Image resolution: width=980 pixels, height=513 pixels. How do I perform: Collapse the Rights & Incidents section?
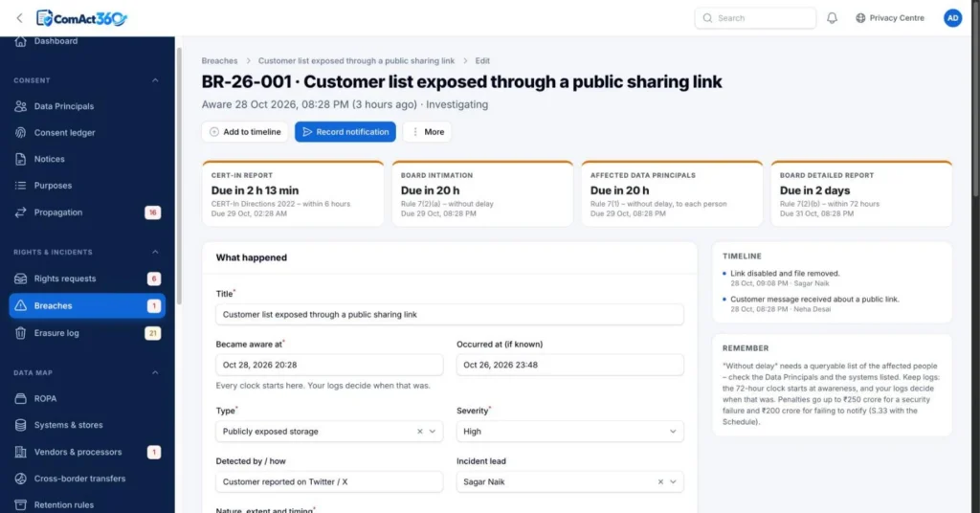pyautogui.click(x=155, y=253)
